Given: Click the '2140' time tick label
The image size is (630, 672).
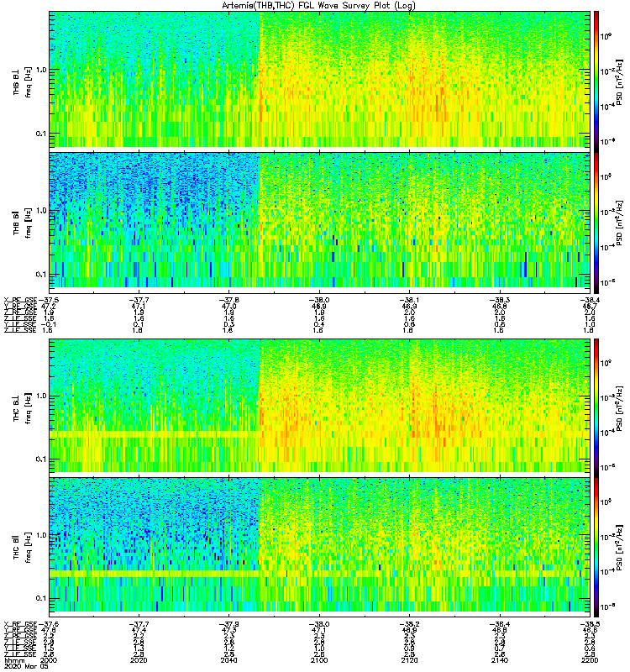Looking at the screenshot, I should pyautogui.click(x=500, y=660).
